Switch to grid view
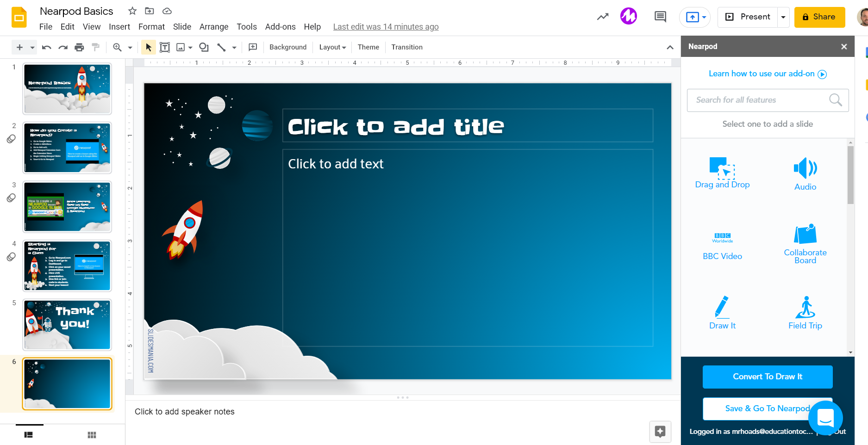Viewport: 868px width, 445px height. click(x=92, y=435)
